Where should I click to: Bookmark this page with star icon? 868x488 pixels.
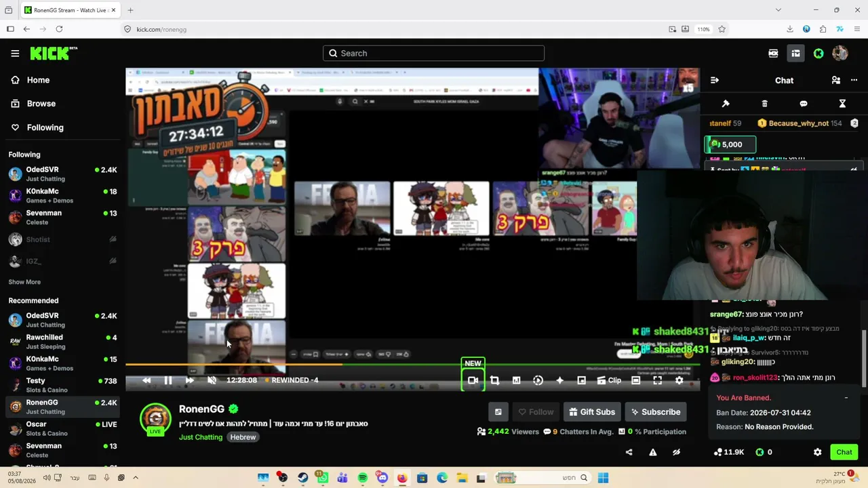pos(722,29)
